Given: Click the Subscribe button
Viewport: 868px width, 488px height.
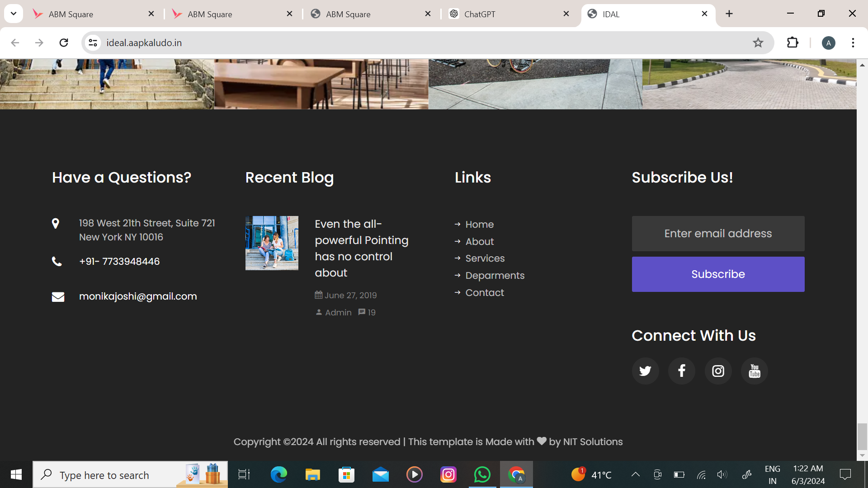Looking at the screenshot, I should click(x=718, y=274).
